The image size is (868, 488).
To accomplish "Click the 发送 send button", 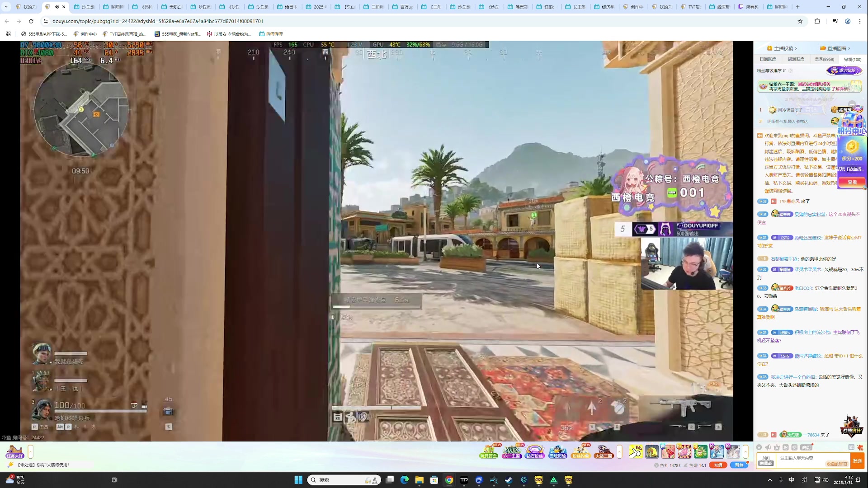I will (857, 461).
